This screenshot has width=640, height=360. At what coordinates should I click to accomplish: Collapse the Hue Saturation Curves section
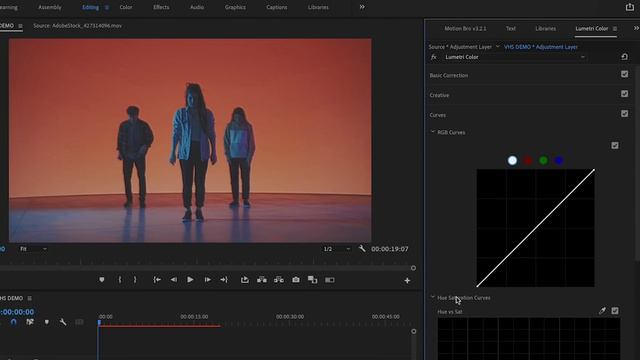click(x=433, y=297)
